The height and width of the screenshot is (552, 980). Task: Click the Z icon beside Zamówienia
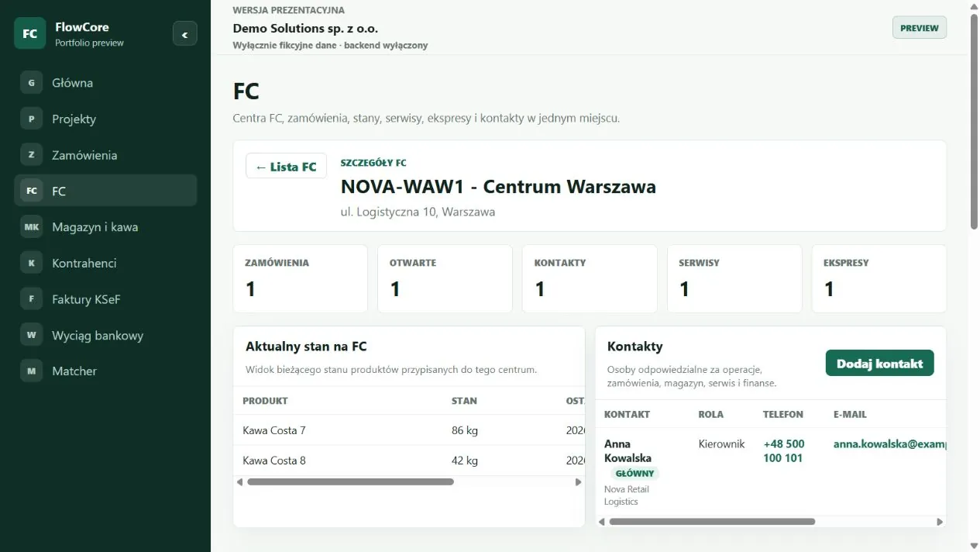coord(31,155)
